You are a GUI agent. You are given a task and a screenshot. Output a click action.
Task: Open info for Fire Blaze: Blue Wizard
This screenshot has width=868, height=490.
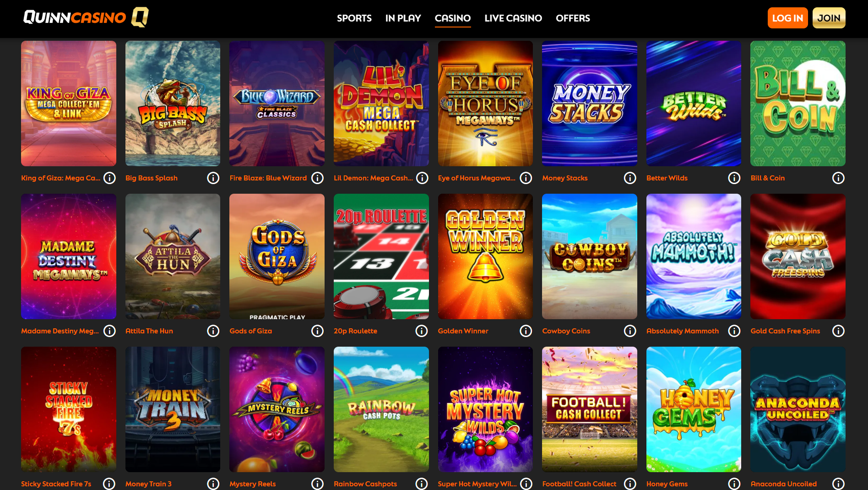[x=318, y=178]
